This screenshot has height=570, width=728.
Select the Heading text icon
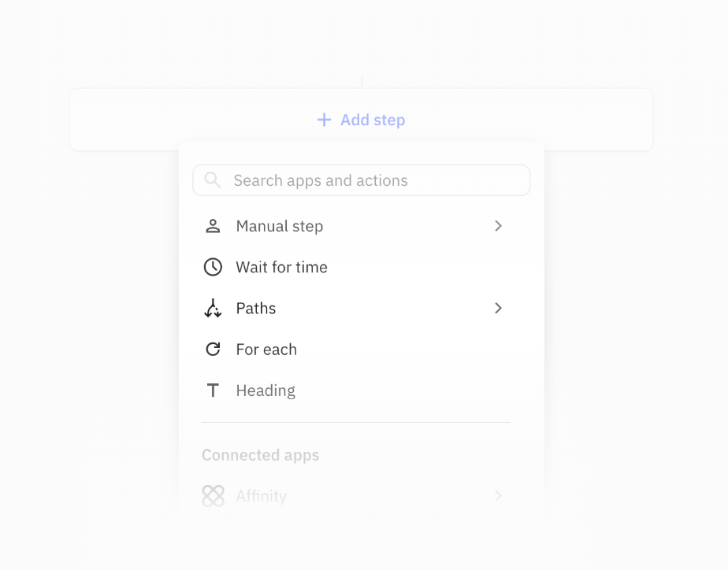click(x=213, y=390)
